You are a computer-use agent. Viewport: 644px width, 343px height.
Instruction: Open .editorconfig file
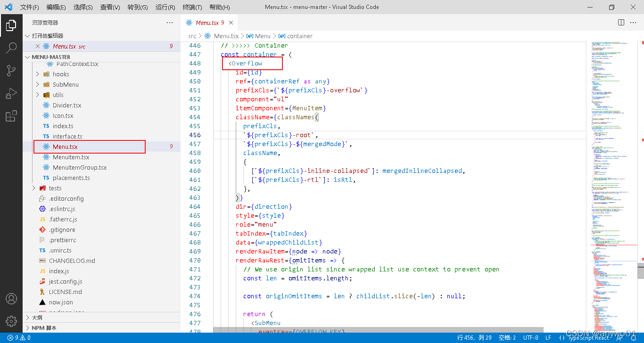point(66,198)
